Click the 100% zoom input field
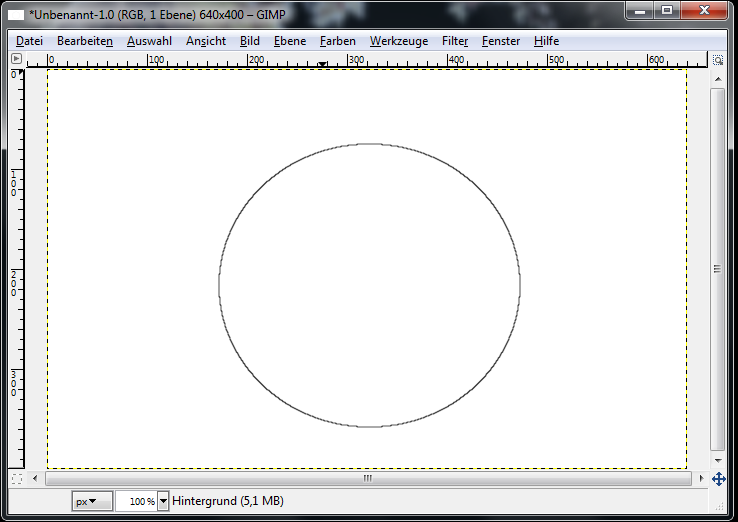This screenshot has width=738, height=522. [x=136, y=501]
